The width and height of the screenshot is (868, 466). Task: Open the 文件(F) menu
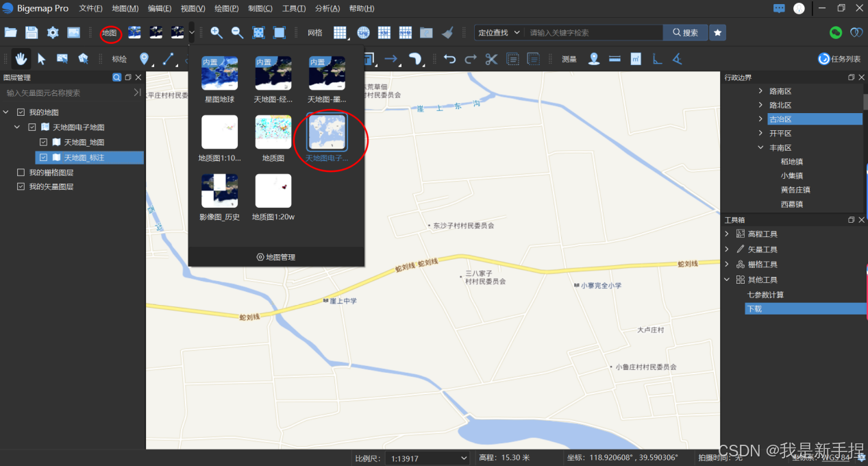(90, 8)
